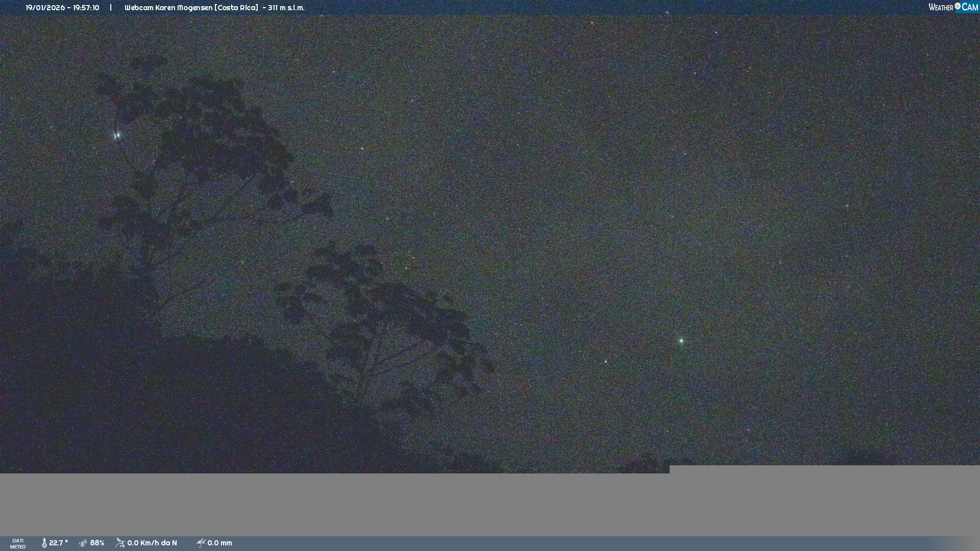
Task: Click the fullscreen expand icon
Action: point(664,468)
